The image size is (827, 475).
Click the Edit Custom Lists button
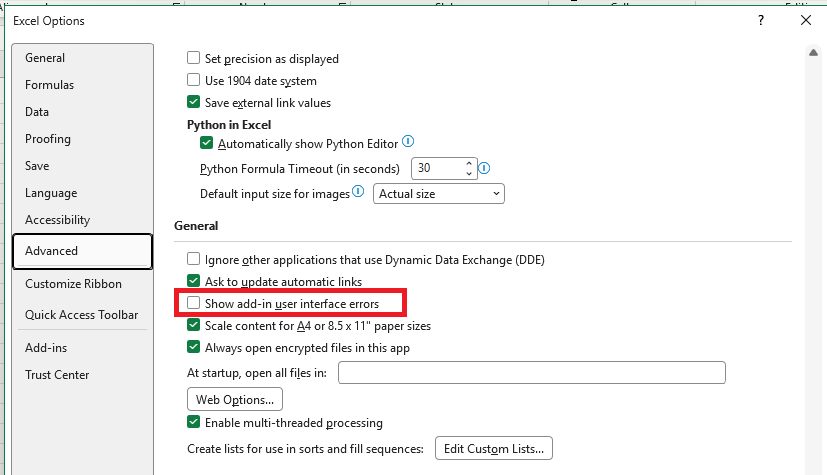point(494,448)
